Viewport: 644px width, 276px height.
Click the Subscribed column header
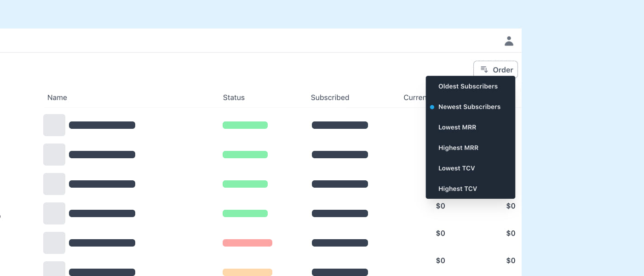(x=330, y=98)
